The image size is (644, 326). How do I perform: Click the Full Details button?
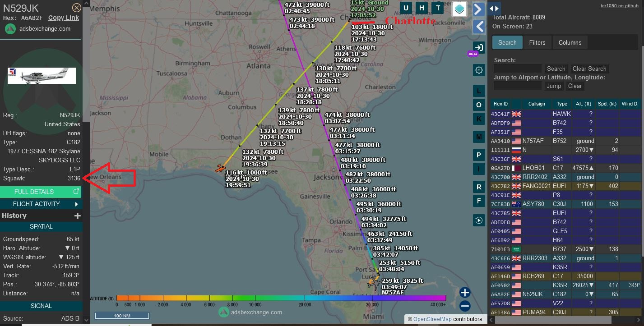[x=41, y=192]
